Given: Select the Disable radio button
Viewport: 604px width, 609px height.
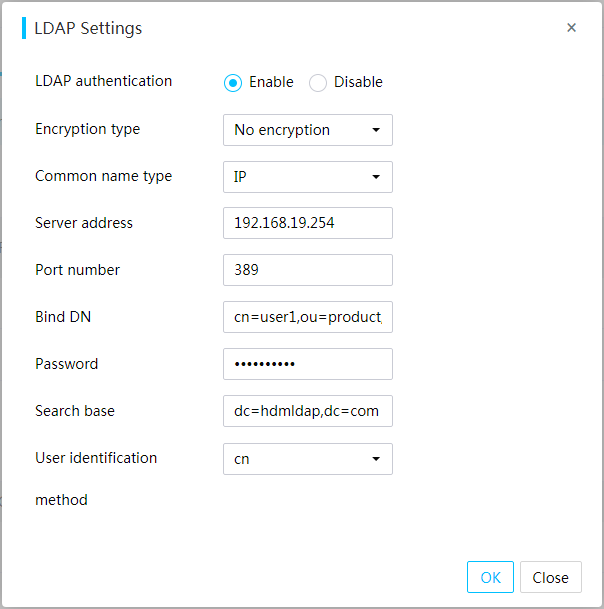Looking at the screenshot, I should click(318, 82).
